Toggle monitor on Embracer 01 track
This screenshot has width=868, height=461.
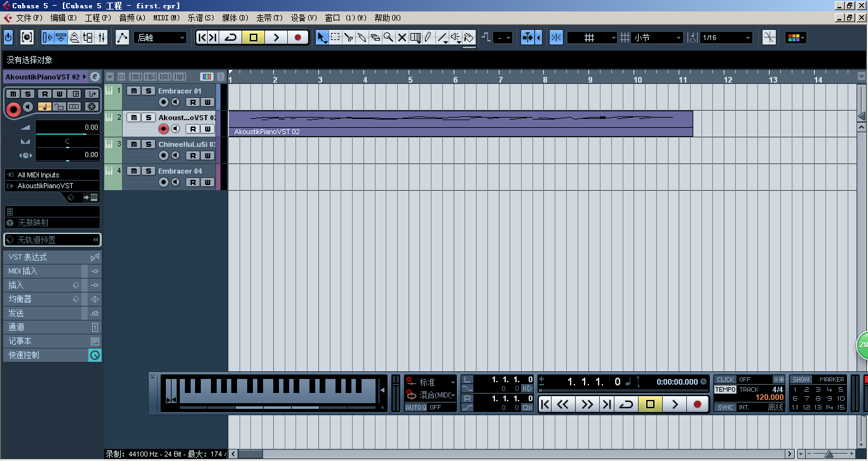click(175, 102)
